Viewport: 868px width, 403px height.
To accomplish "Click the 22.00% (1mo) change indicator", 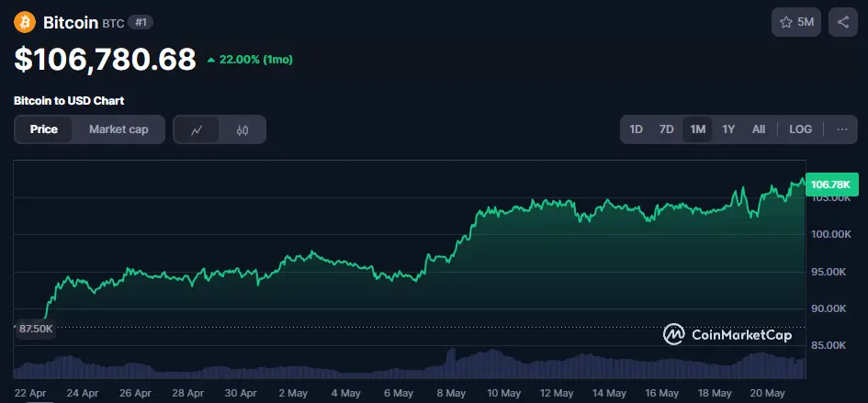I will click(x=250, y=60).
